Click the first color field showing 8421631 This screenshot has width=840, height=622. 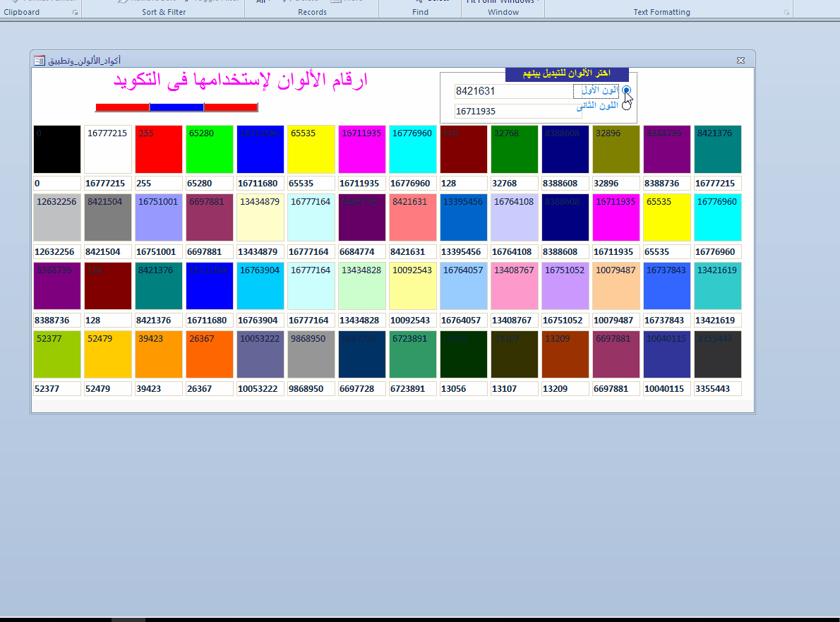(513, 91)
